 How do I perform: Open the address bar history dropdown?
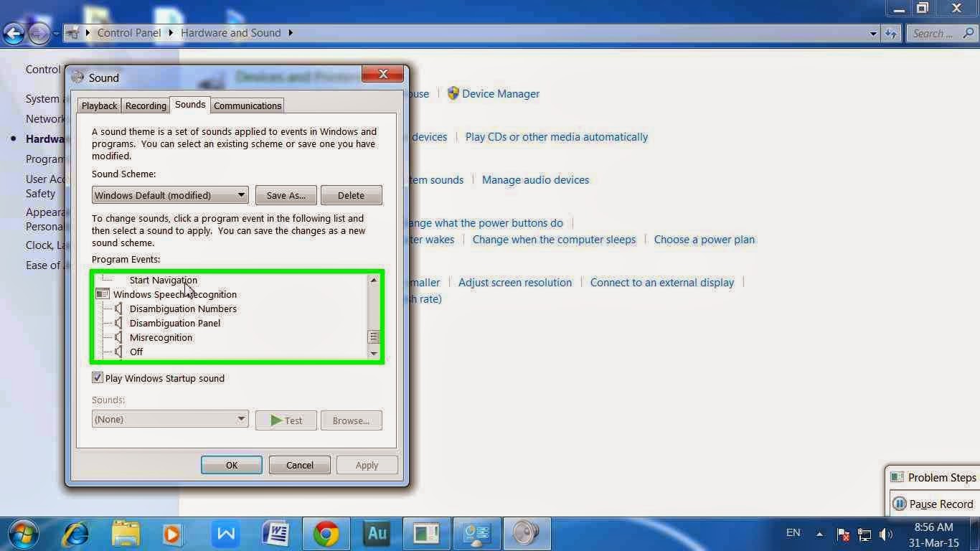[873, 33]
